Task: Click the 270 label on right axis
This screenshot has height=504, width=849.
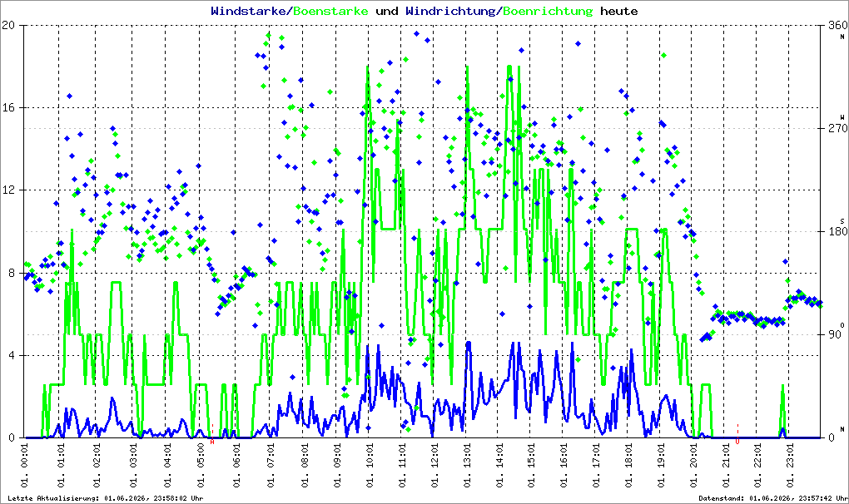Action: coord(837,128)
